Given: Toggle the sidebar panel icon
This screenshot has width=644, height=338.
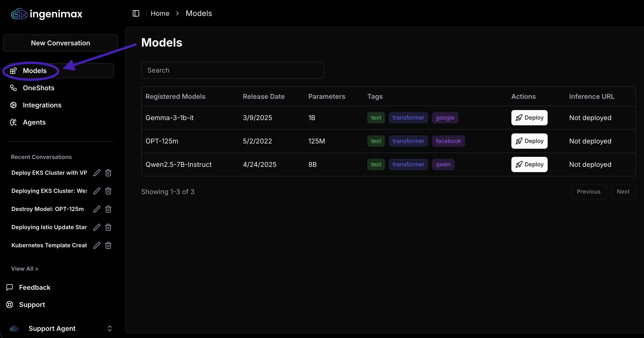Looking at the screenshot, I should 136,14.
